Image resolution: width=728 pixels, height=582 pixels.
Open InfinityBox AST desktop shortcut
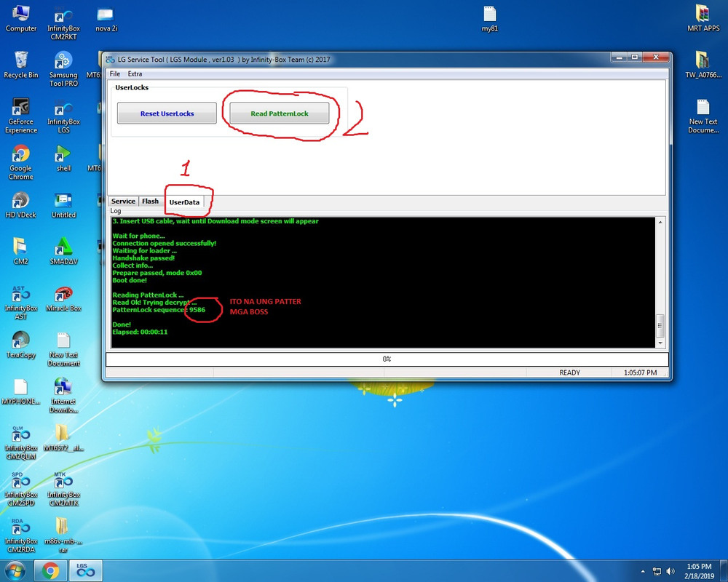pos(21,303)
